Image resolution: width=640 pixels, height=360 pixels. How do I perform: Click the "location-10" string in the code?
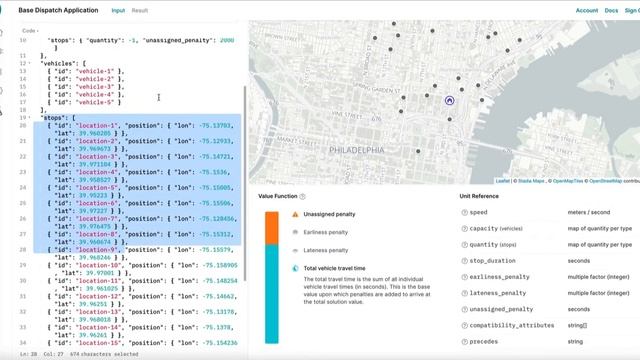tap(99, 265)
